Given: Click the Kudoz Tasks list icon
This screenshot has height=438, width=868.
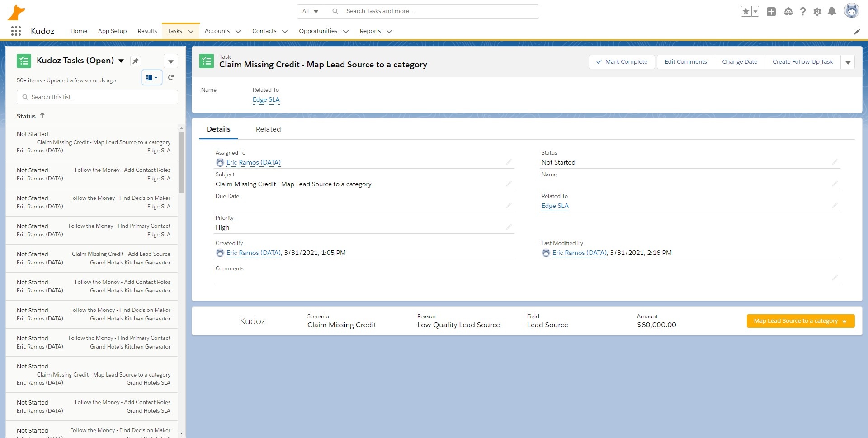Looking at the screenshot, I should 24,61.
